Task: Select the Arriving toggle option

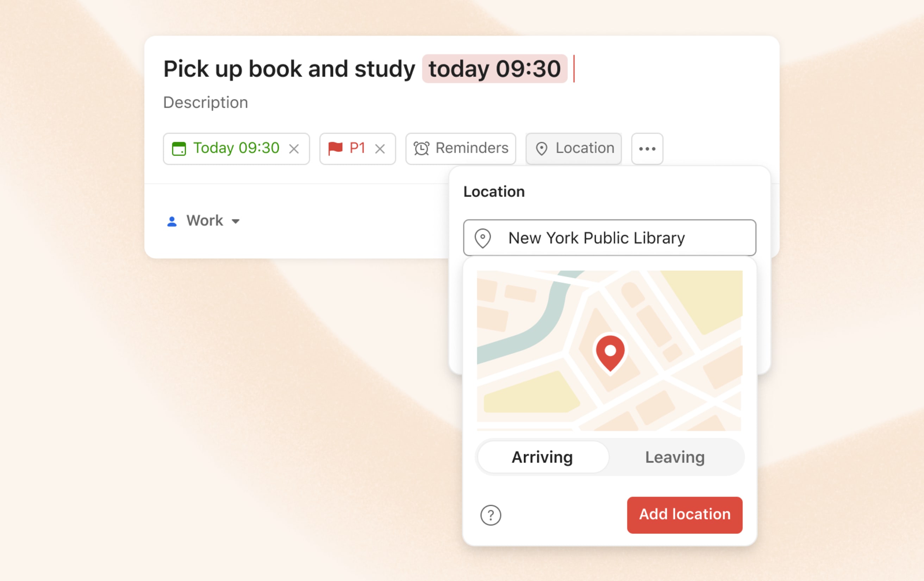Action: pyautogui.click(x=542, y=456)
